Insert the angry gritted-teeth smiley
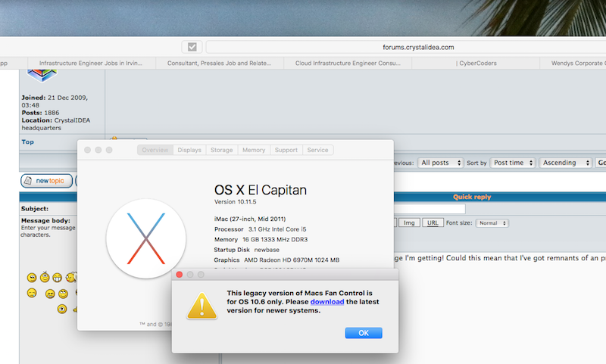 pyautogui.click(x=50, y=294)
